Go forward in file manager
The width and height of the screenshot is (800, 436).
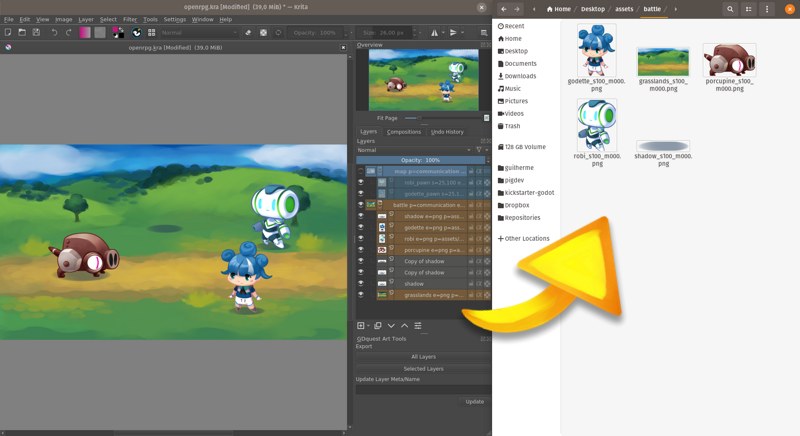(517, 9)
